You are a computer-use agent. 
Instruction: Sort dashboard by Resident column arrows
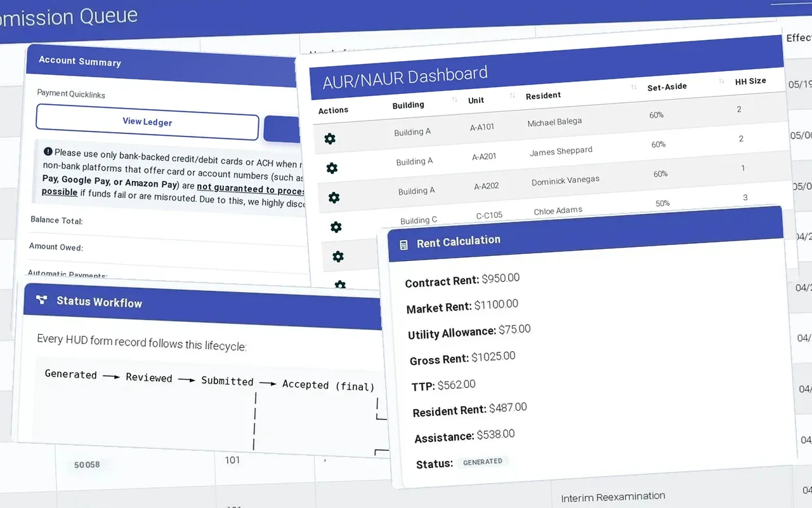633,88
